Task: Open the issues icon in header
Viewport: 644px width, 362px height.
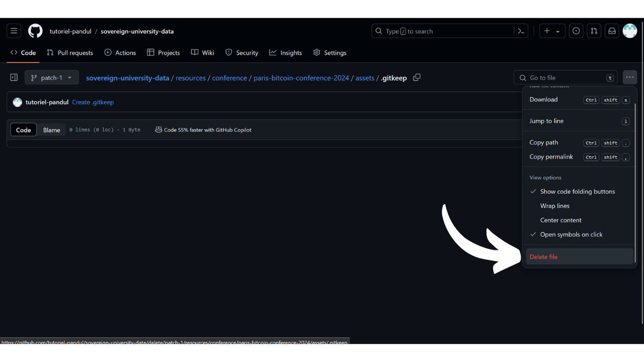Action: [576, 31]
